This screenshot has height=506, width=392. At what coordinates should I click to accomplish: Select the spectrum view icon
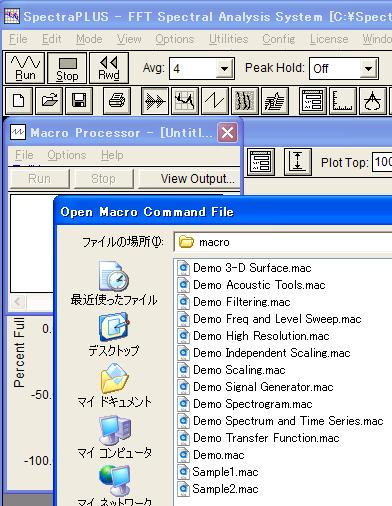coord(185,101)
